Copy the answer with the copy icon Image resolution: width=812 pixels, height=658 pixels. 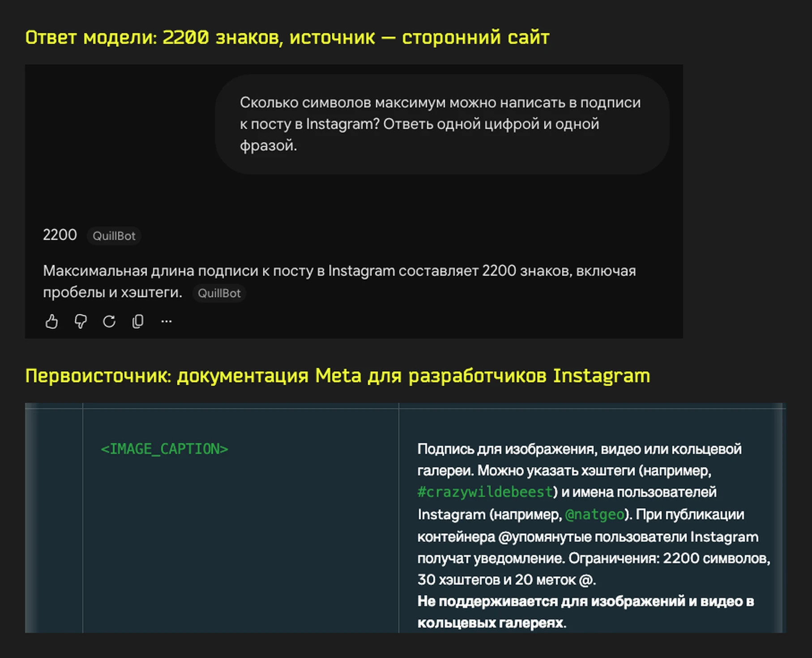(x=138, y=321)
